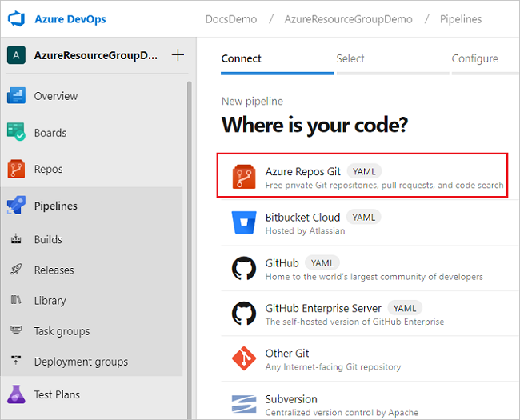The image size is (520, 420).
Task: Choose the Other Git icon
Action: [243, 358]
